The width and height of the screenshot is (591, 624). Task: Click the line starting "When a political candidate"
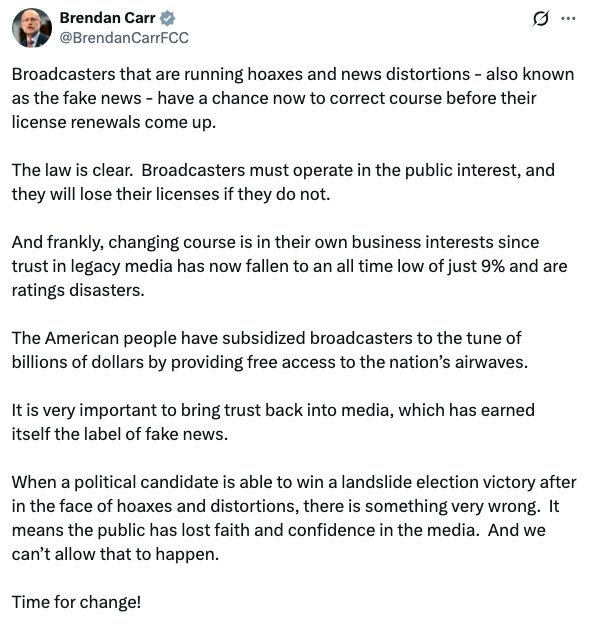[x=294, y=482]
